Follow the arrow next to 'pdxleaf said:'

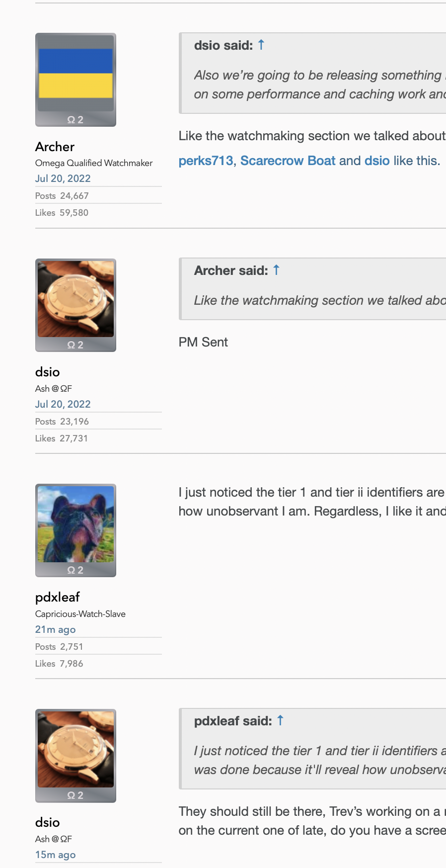(280, 721)
